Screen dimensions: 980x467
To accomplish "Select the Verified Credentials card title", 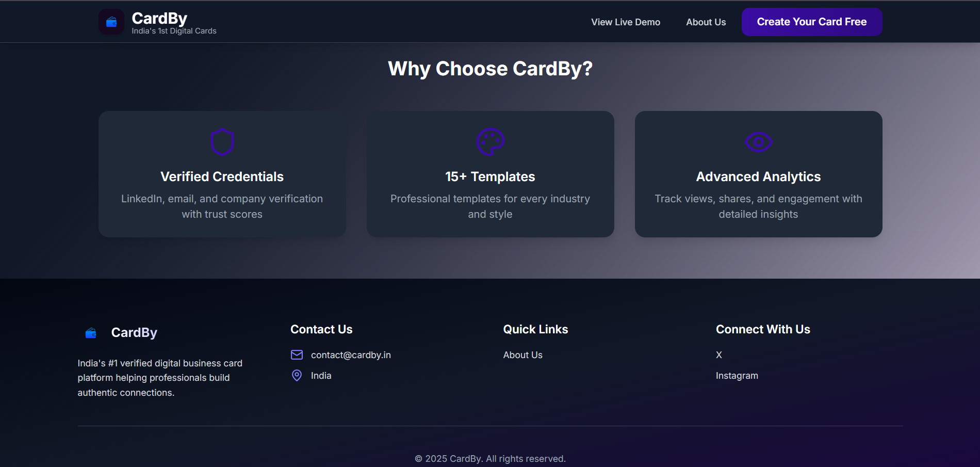I will click(x=222, y=176).
